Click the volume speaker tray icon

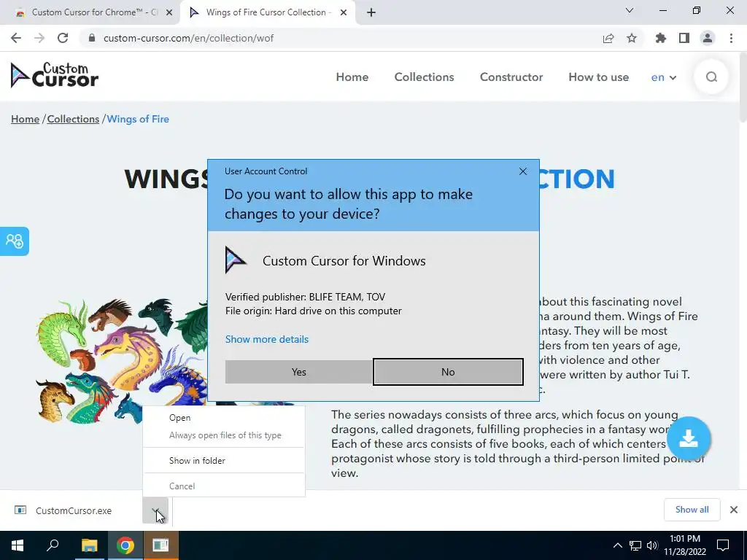click(x=652, y=545)
